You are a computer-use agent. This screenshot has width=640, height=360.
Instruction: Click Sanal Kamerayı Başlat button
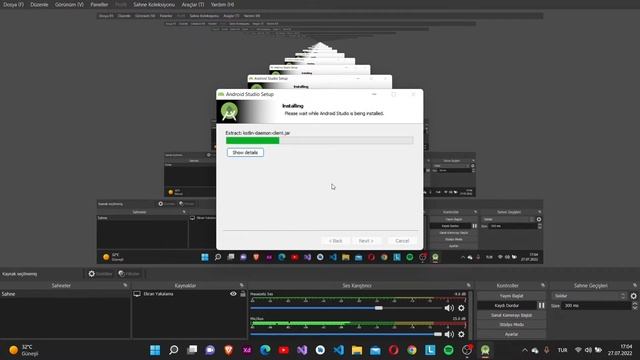tap(511, 315)
